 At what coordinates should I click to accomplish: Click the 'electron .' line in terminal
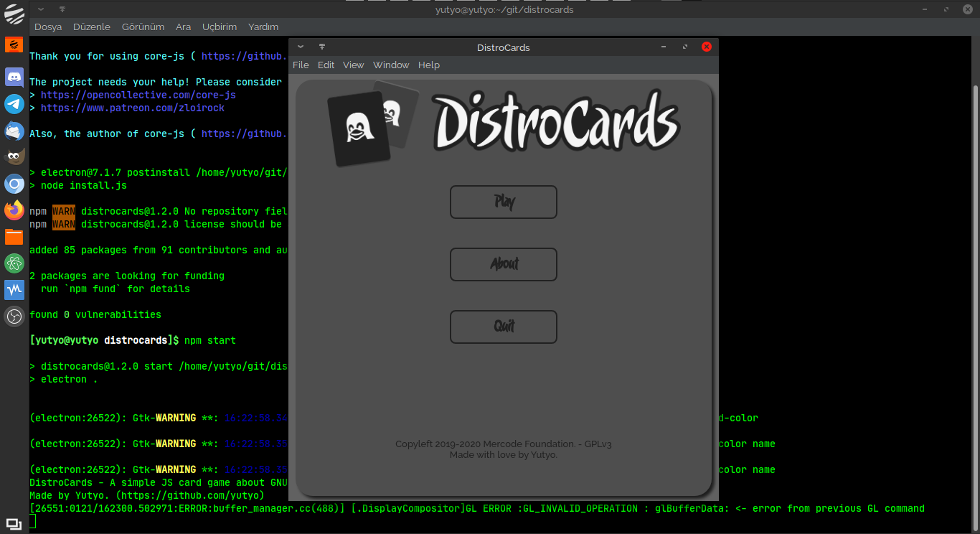64,379
